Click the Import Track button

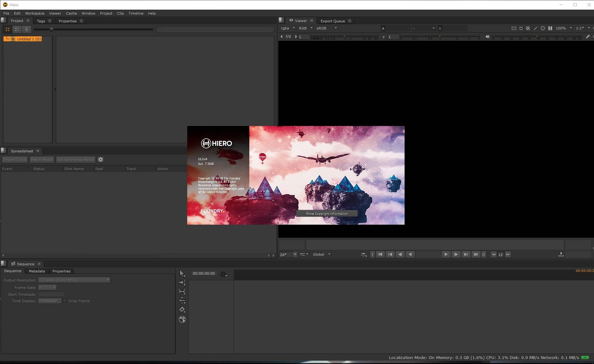tap(15, 160)
